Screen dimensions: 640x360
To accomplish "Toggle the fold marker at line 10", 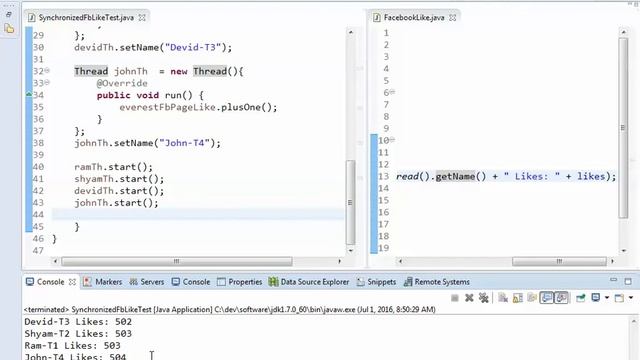I will point(392,140).
